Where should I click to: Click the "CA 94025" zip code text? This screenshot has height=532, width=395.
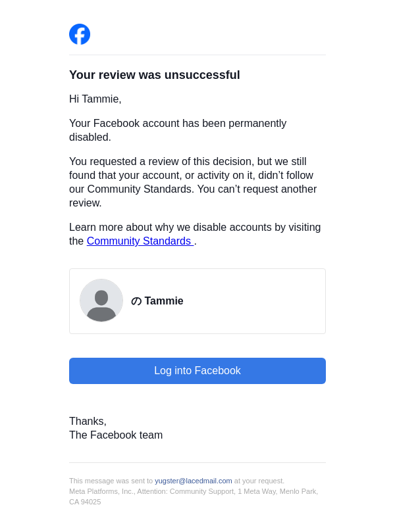(85, 502)
